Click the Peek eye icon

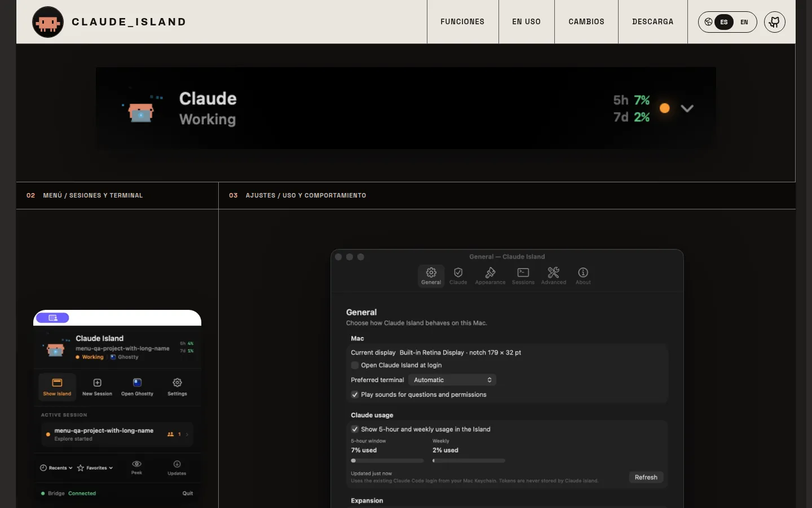pos(136,464)
